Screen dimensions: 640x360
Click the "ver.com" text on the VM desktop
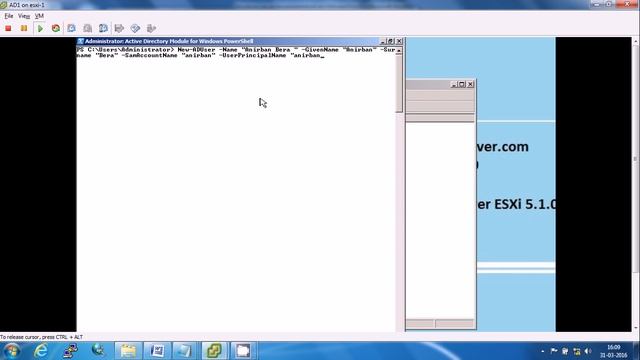coord(502,147)
